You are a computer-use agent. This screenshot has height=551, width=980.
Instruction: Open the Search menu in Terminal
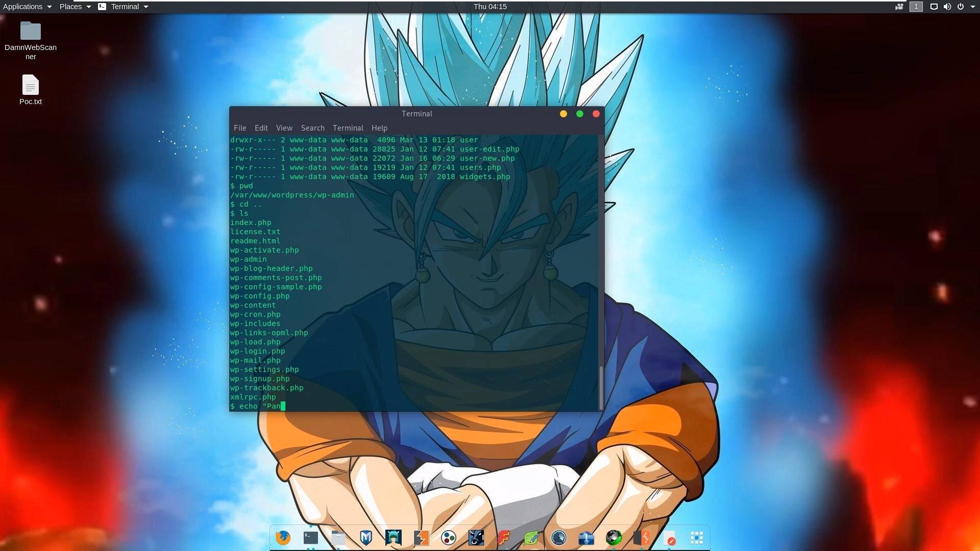(x=312, y=128)
